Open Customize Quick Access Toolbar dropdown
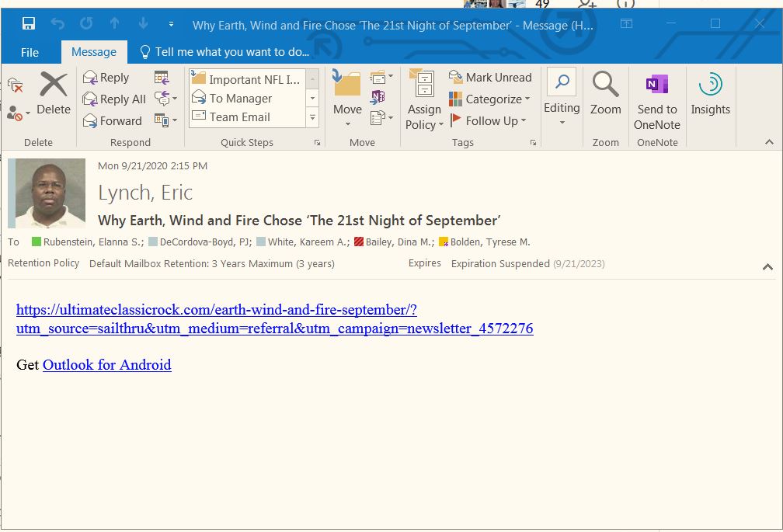Viewport: 783px width, 532px height. pos(171,24)
